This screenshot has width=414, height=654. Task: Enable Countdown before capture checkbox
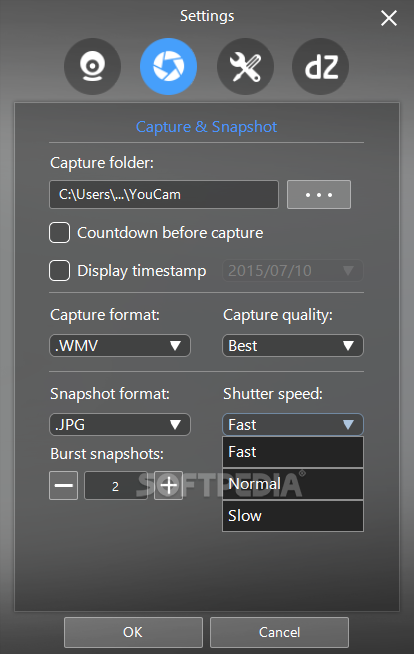click(59, 233)
